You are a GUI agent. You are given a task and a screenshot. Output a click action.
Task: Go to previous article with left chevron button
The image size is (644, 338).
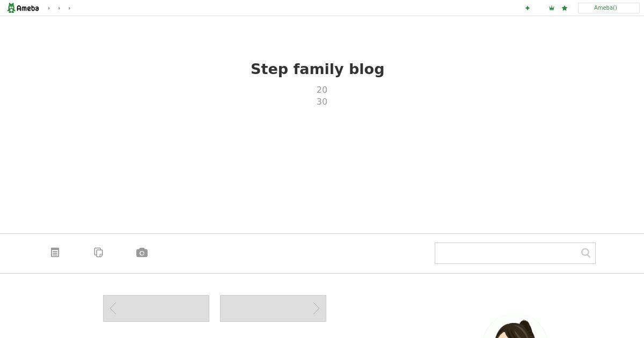pos(156,308)
